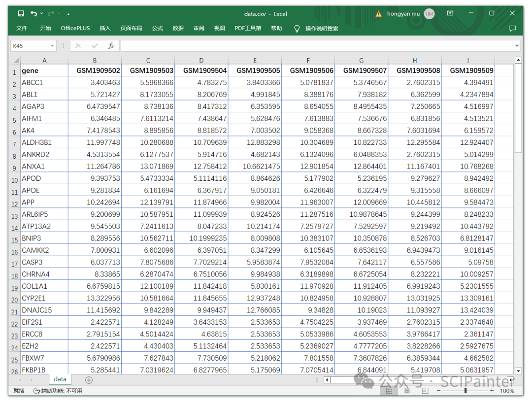The width and height of the screenshot is (532, 403).
Task: Click the accessibility status 辅助功能: 不可用
Action: [x=58, y=391]
